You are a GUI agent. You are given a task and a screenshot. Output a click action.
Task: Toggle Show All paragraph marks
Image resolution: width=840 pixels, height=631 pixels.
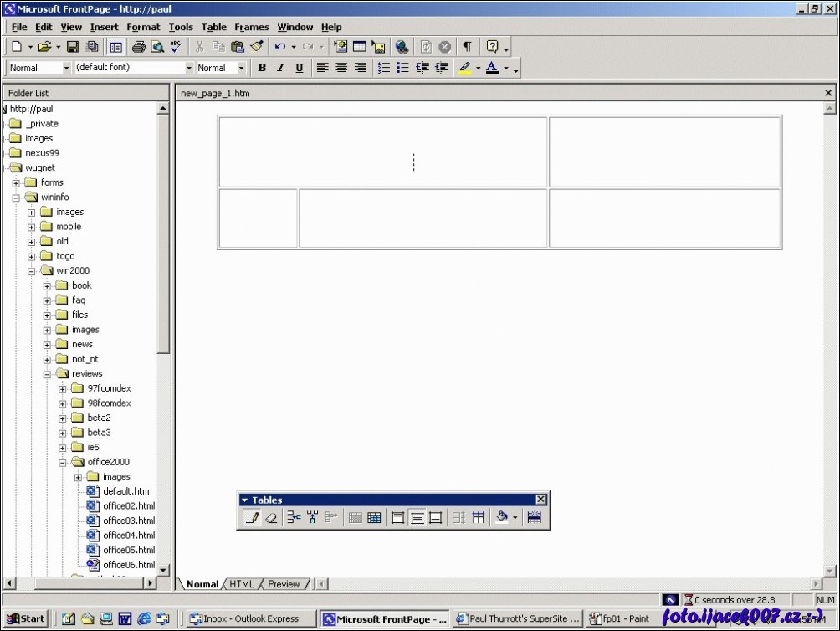point(467,47)
